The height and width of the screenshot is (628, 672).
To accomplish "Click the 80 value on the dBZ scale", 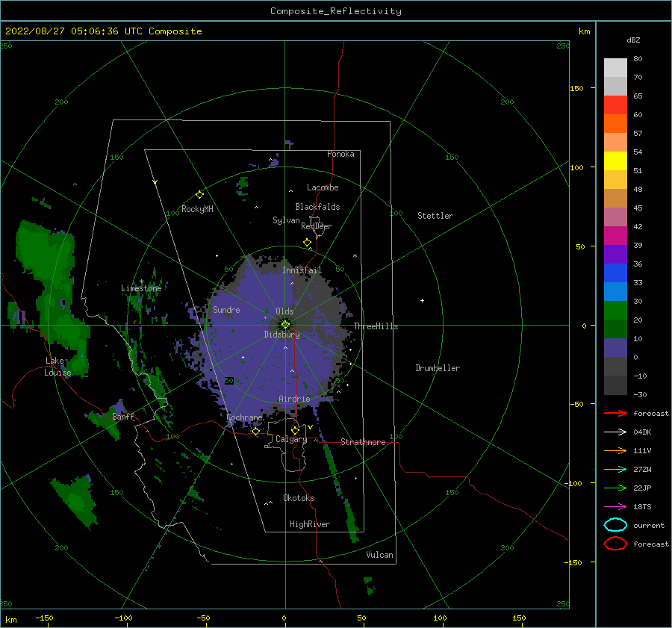I will 638,58.
